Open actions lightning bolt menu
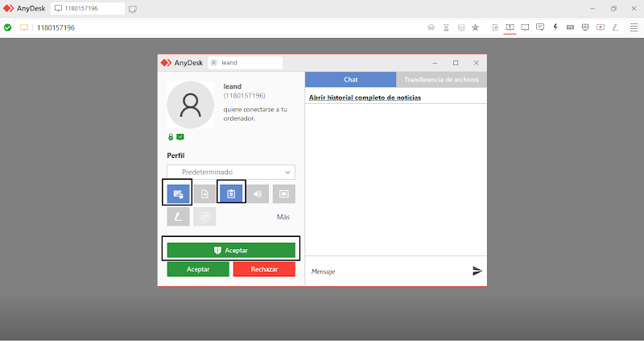 coord(555,27)
